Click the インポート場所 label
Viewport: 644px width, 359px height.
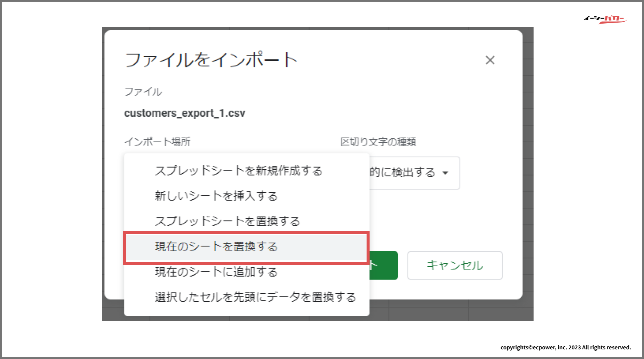point(157,142)
